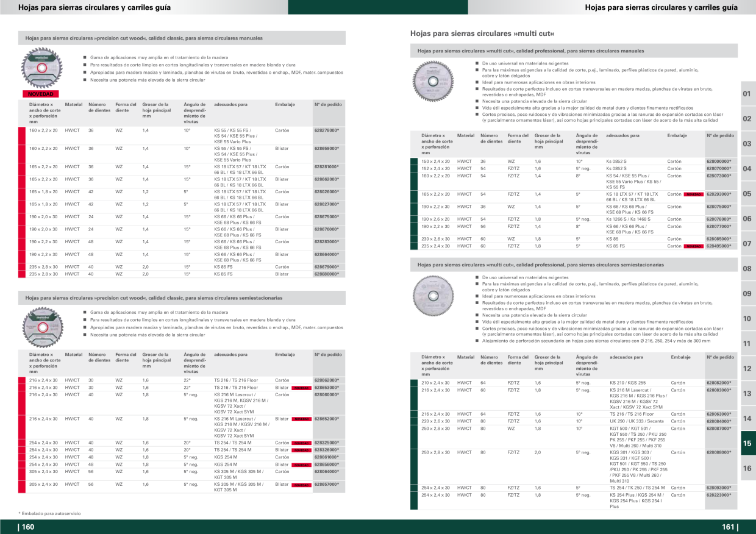Viewport: 756px width, 534px height.
Task: Click the red NOVEDAD label under the blade image
Action: pyautogui.click(x=40, y=94)
